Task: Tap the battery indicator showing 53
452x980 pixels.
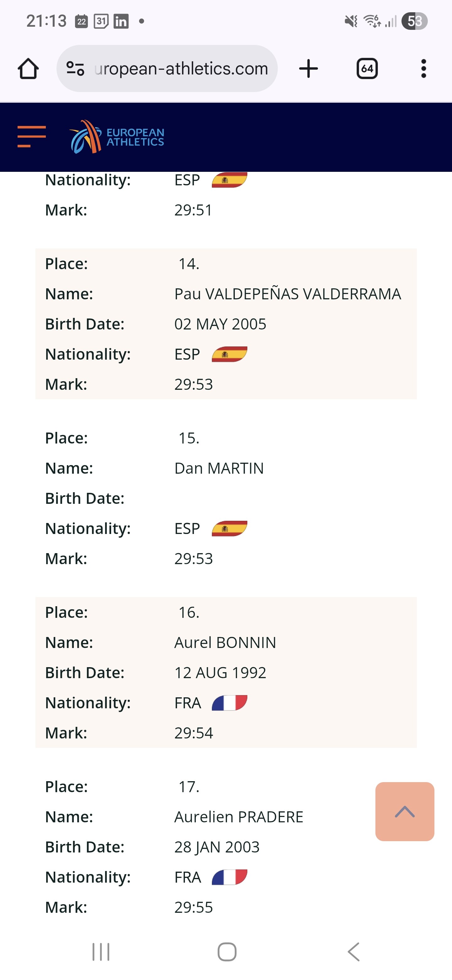Action: click(414, 21)
